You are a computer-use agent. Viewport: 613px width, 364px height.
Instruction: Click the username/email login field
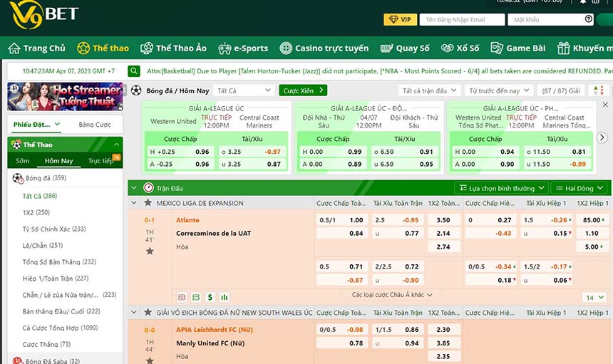point(462,19)
